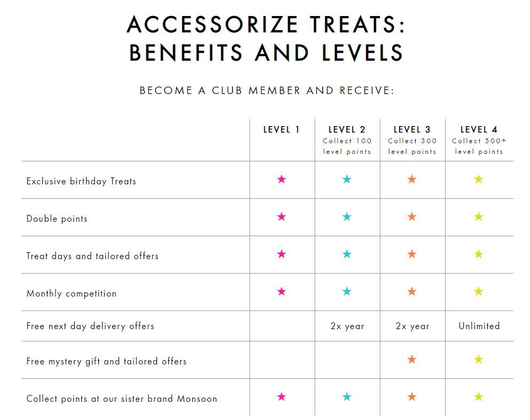
Task: Click orange star for Treat days row
Action: 412,254
